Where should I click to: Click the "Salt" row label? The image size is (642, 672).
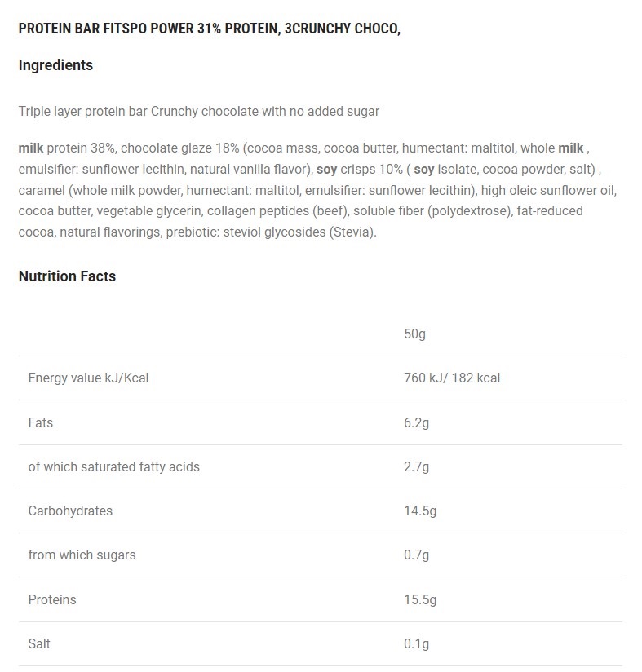point(39,643)
